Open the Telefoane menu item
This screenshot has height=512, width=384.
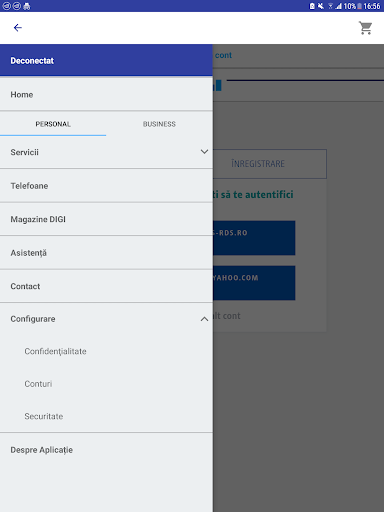106,186
